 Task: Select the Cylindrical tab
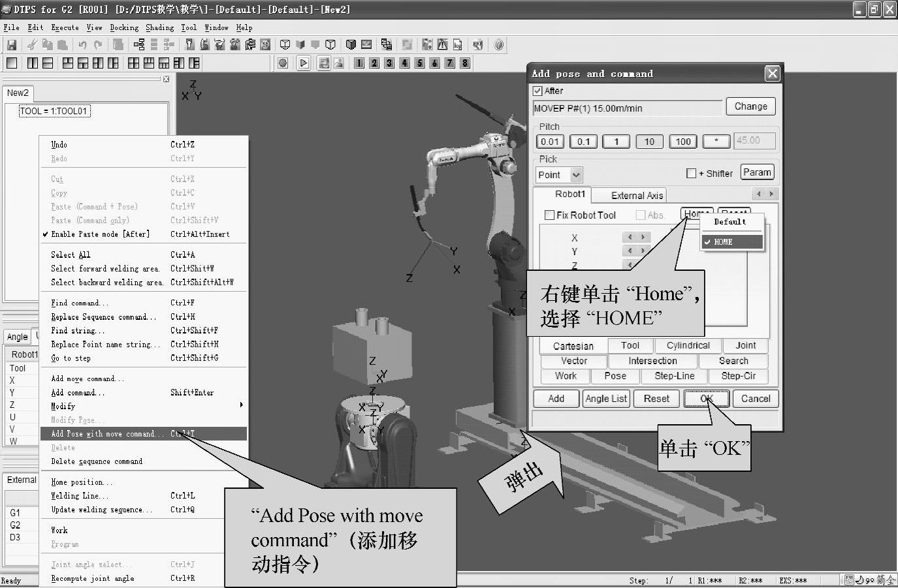tap(688, 345)
